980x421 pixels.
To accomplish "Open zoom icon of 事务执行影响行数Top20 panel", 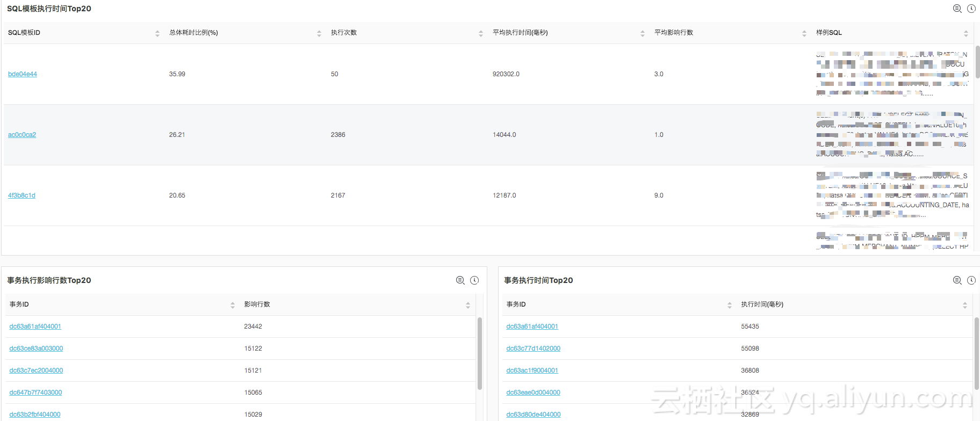I will [460, 280].
